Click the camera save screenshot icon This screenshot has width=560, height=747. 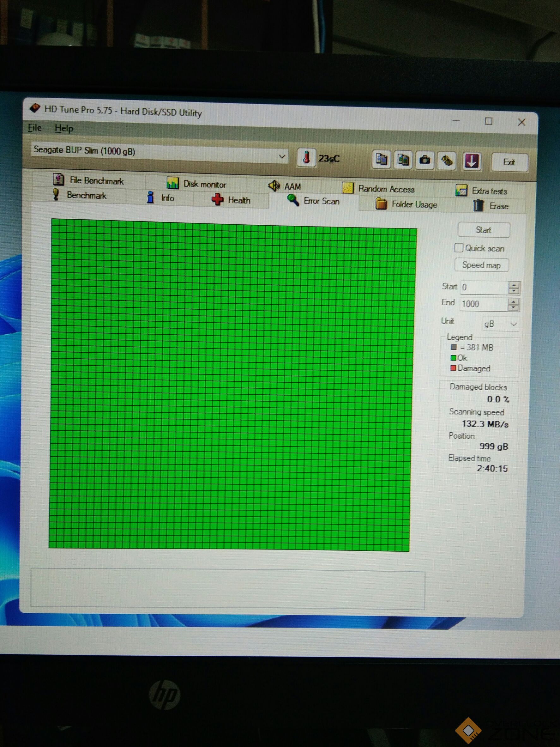425,160
